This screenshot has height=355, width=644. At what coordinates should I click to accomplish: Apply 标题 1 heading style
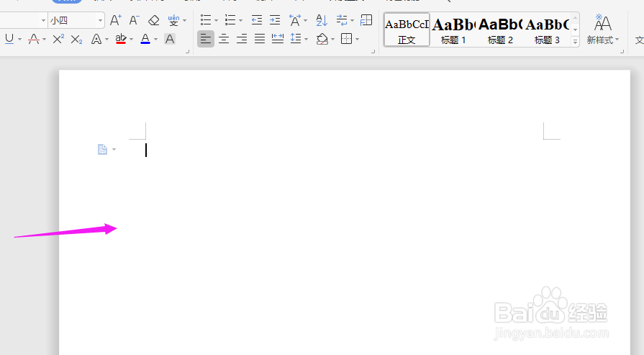[x=453, y=30]
